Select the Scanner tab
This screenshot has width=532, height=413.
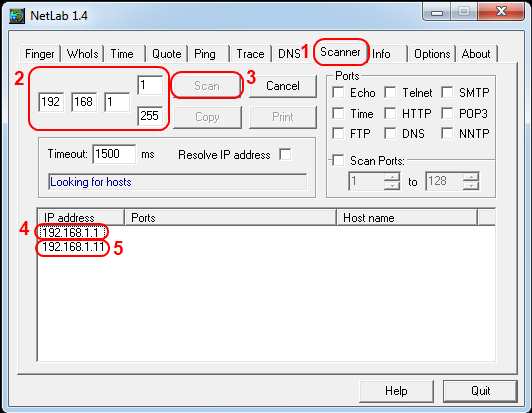point(340,52)
